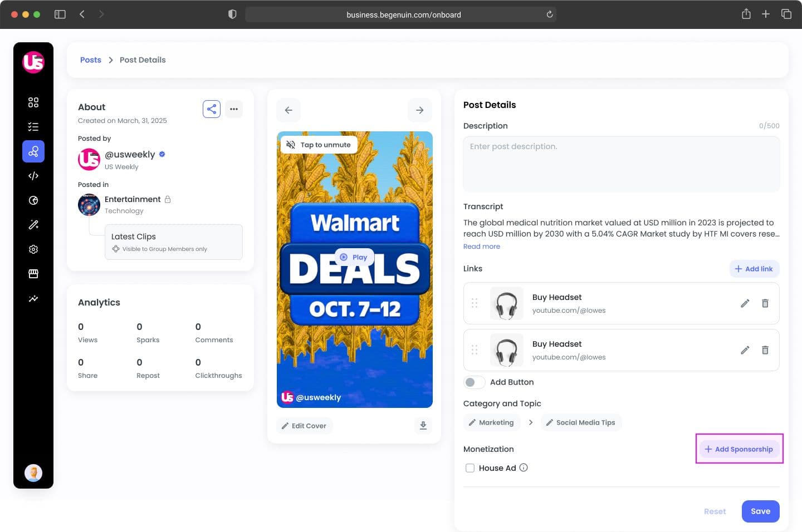Select the highlighted community icon in sidebar
The image size is (802, 532).
pos(33,151)
